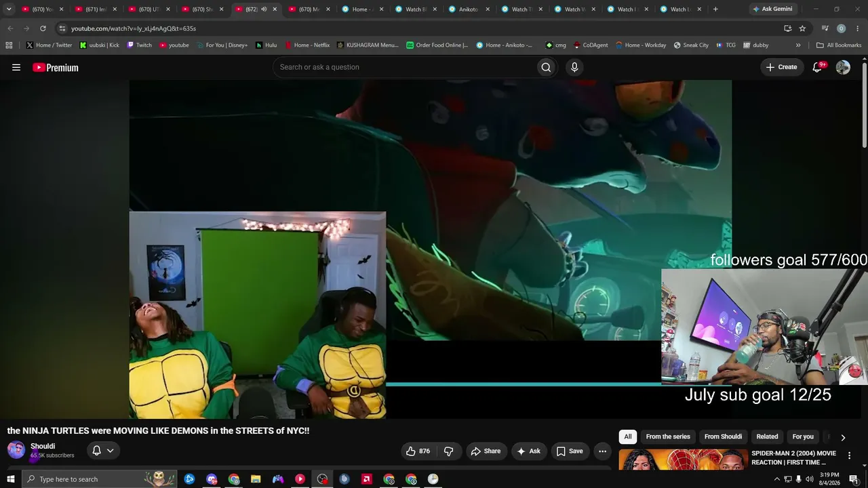Click the video player to pause
Screen dimensions: 868x488
click(431, 249)
